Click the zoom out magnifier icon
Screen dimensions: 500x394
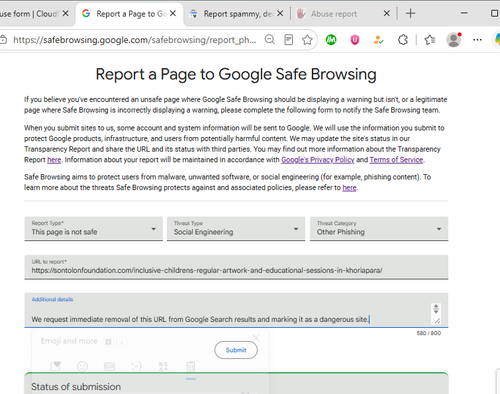pyautogui.click(x=270, y=40)
